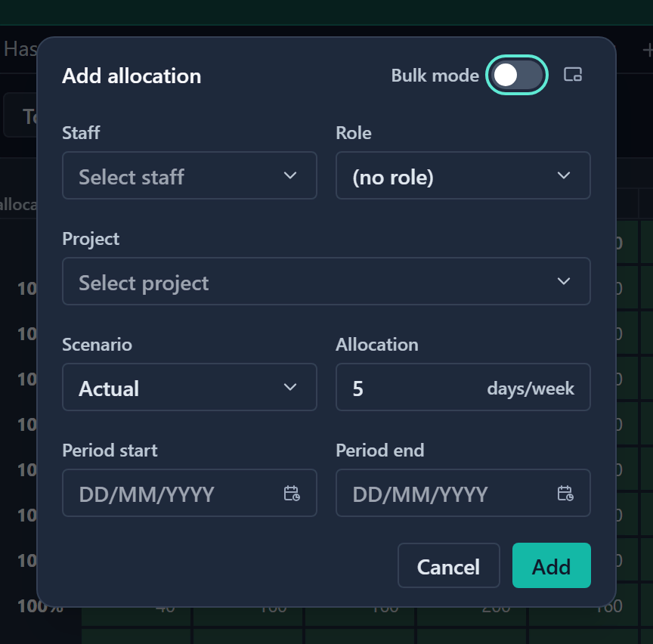
Task: Open the Period end calendar picker icon
Action: coord(565,494)
